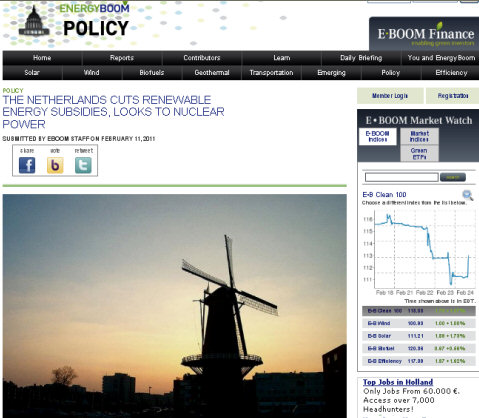
Task: Share article via Facebook icon
Action: point(27,165)
